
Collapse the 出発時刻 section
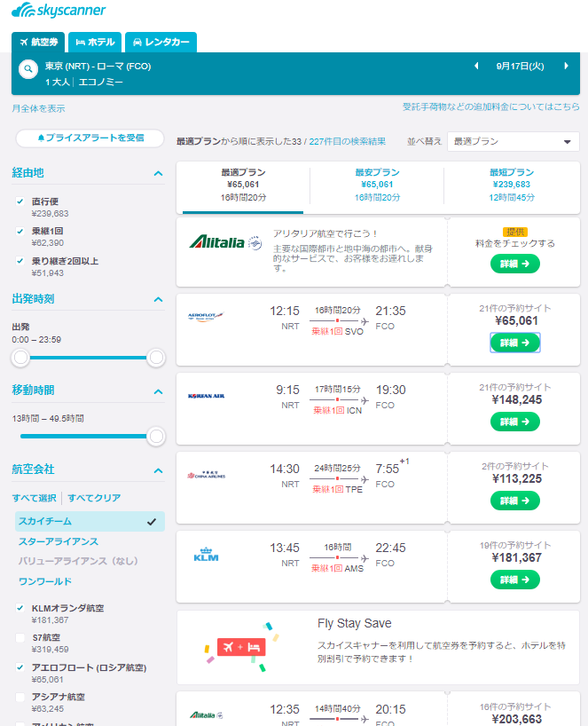coord(158,300)
